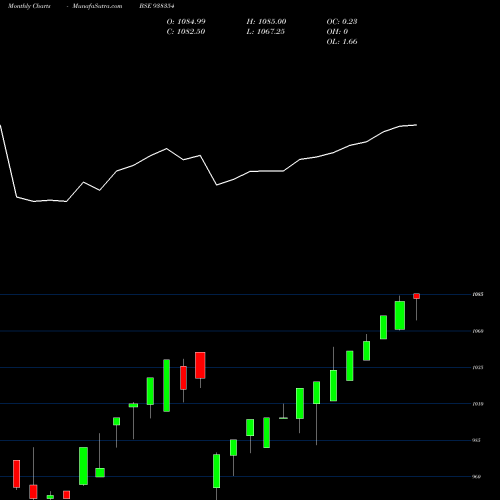The width and height of the screenshot is (500, 500).
Task: Click the 1035 price axis label
Action: (x=478, y=367)
